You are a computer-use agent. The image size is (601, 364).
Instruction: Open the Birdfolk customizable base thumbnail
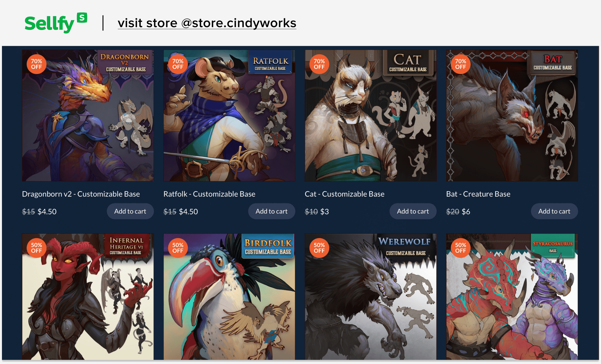[x=229, y=297]
